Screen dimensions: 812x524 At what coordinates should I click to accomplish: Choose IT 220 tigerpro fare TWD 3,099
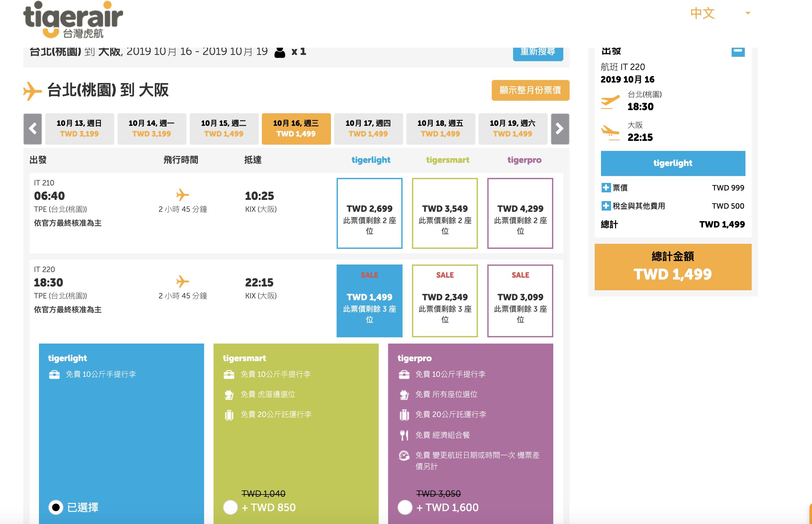pos(520,301)
